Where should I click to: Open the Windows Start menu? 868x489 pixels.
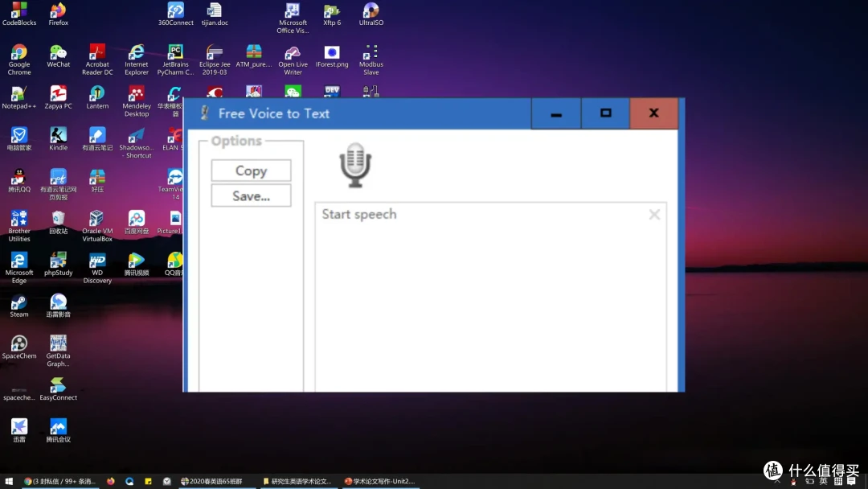(8, 481)
